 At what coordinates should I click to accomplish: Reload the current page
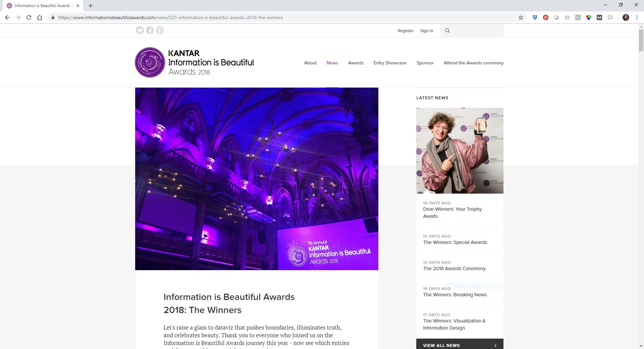coord(30,17)
